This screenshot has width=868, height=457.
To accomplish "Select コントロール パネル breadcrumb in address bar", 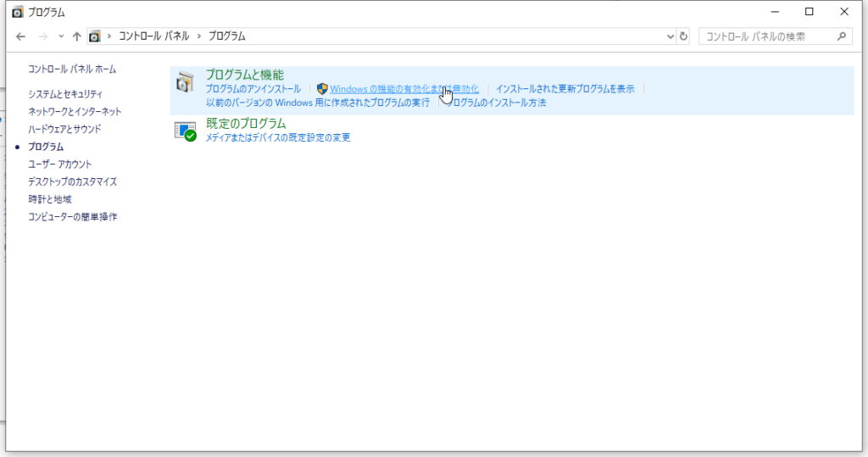I will click(154, 36).
